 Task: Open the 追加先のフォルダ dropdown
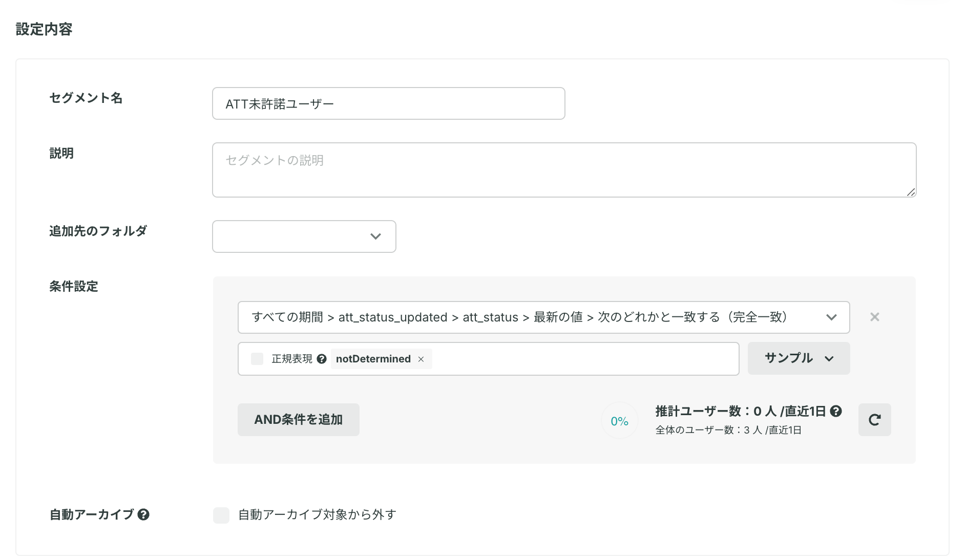tap(304, 236)
